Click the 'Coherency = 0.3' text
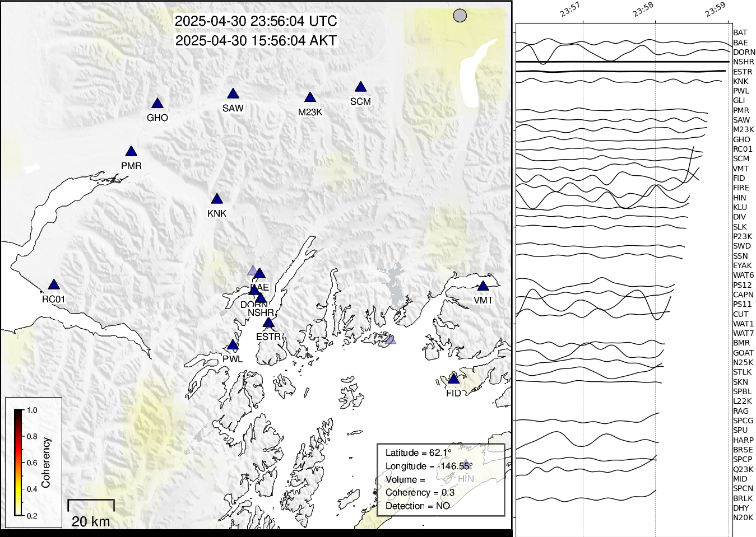 [420, 493]
